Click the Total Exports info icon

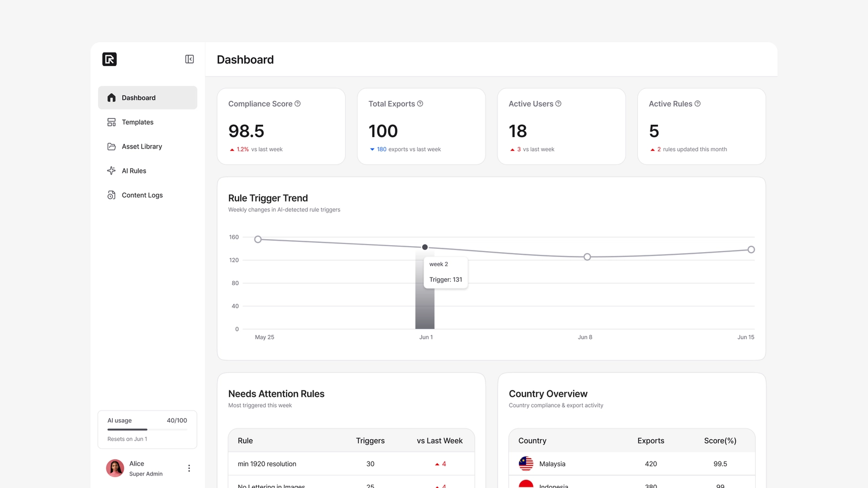pos(420,104)
